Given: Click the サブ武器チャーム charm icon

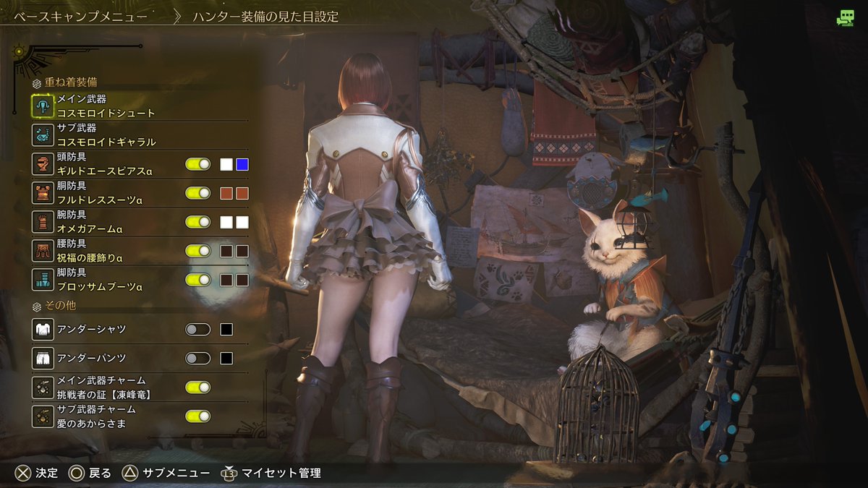Looking at the screenshot, I should tap(43, 416).
